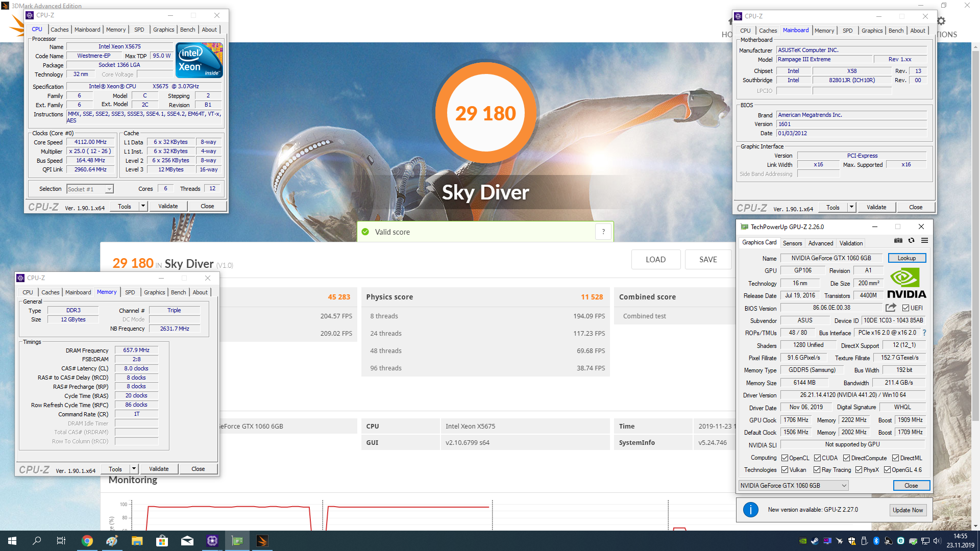Click the ESET tray icon
Screen dimensions: 980x551
(x=900, y=541)
